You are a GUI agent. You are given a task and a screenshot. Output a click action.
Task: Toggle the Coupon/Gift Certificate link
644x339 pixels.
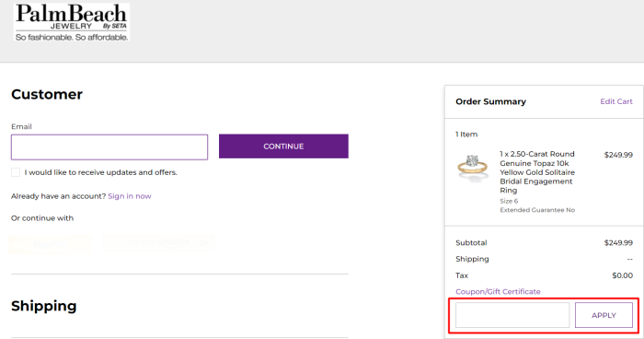coord(498,292)
